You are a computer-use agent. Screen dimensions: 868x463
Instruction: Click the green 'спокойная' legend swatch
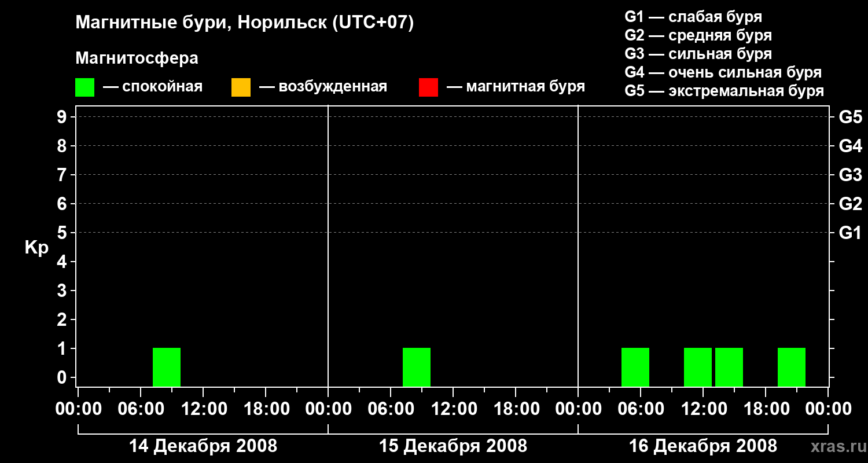pyautogui.click(x=84, y=87)
